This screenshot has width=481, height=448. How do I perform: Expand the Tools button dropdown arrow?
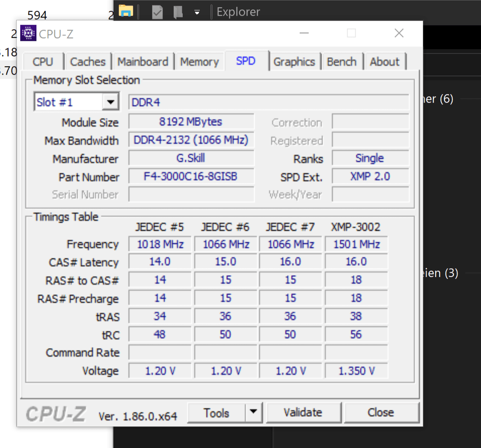253,412
